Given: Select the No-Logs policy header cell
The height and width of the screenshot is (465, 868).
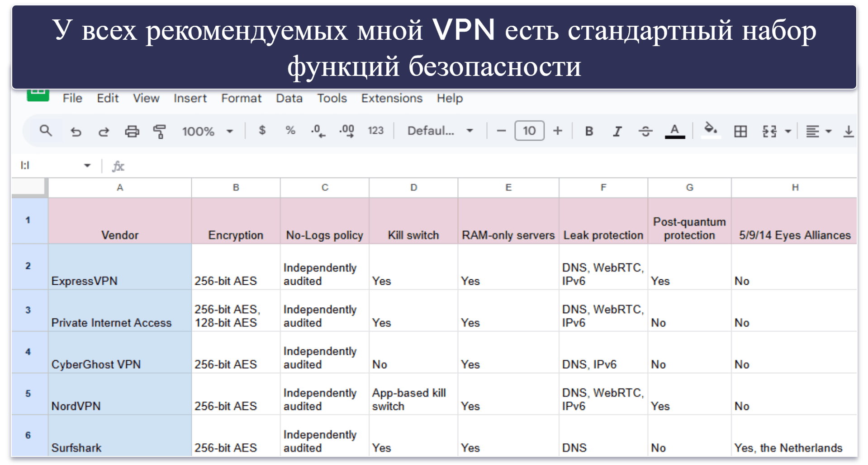Looking at the screenshot, I should coord(325,221).
